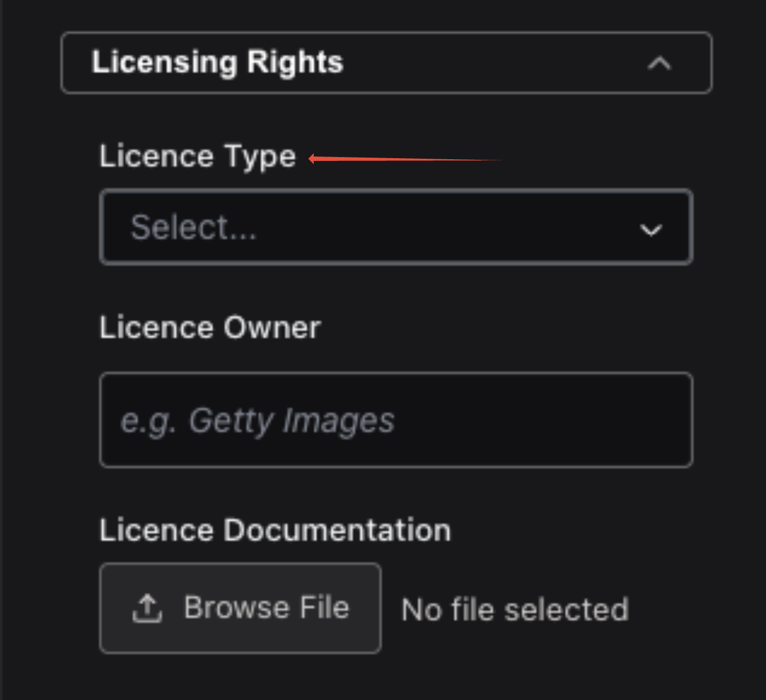Image resolution: width=766 pixels, height=700 pixels.
Task: Click the Licence Owner label
Action: (210, 328)
